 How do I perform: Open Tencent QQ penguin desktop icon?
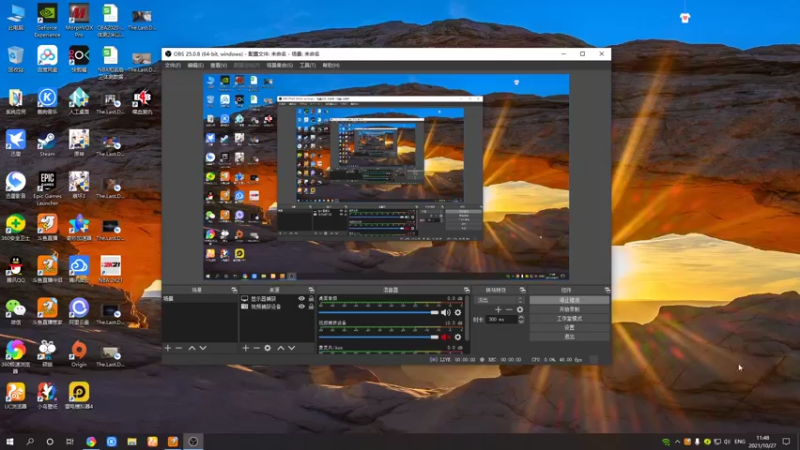pyautogui.click(x=15, y=269)
